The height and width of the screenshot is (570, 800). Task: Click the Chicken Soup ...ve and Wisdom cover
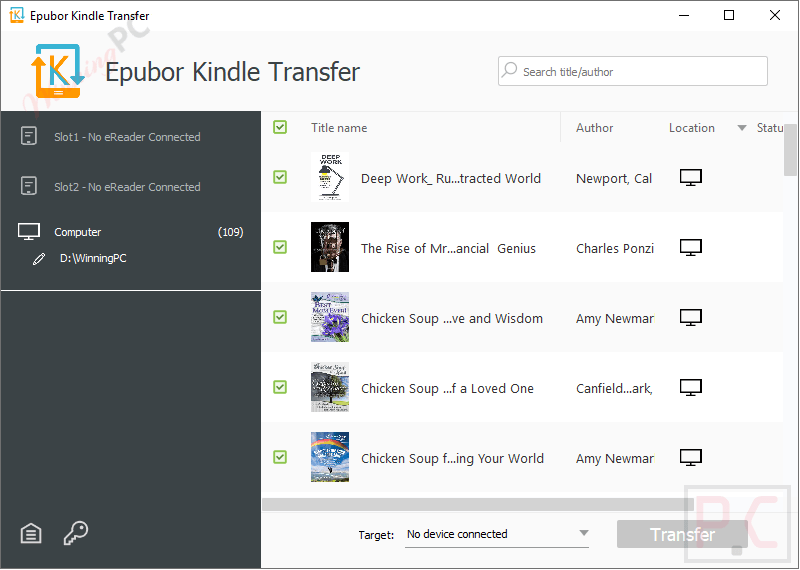tap(330, 317)
